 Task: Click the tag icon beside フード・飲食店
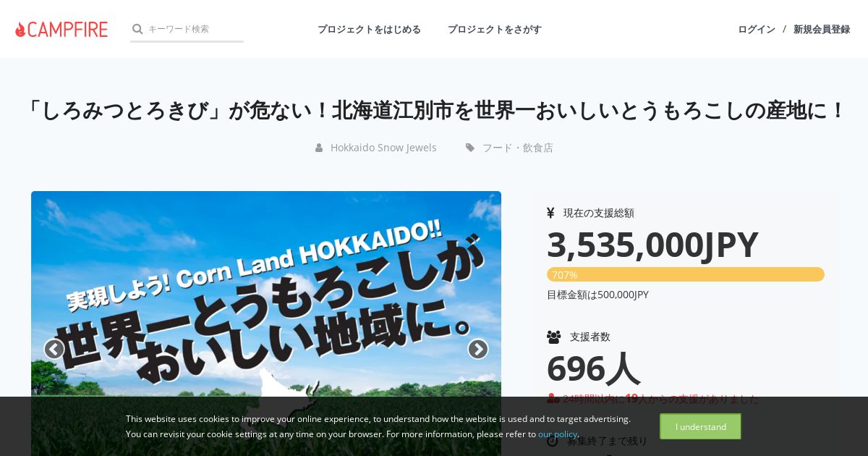pyautogui.click(x=470, y=148)
